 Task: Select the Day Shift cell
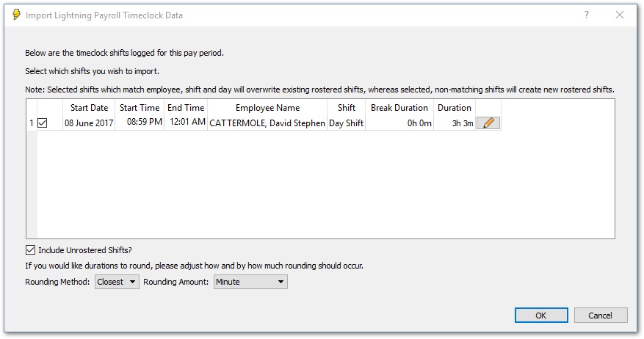[347, 123]
